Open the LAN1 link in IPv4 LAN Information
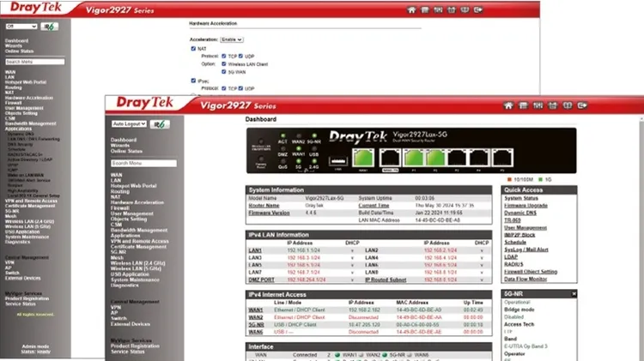The height and width of the screenshot is (361, 644). click(255, 250)
